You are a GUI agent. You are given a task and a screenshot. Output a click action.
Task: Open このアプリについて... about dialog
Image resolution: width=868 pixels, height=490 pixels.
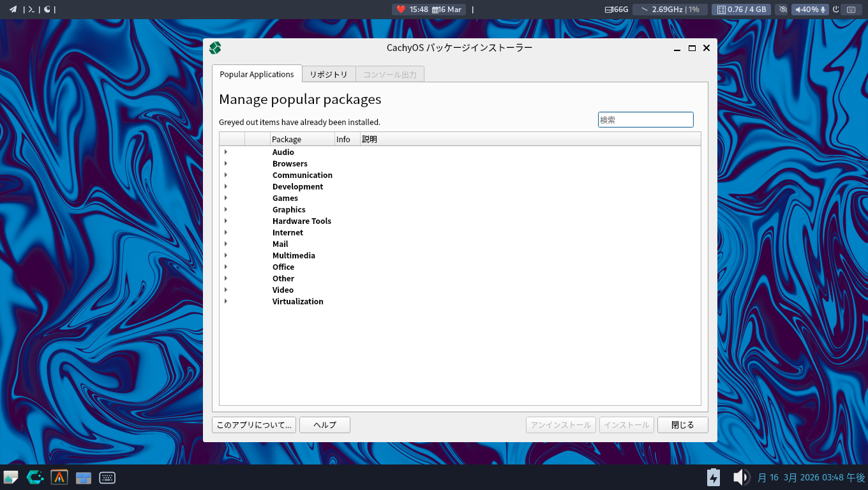[254, 425]
